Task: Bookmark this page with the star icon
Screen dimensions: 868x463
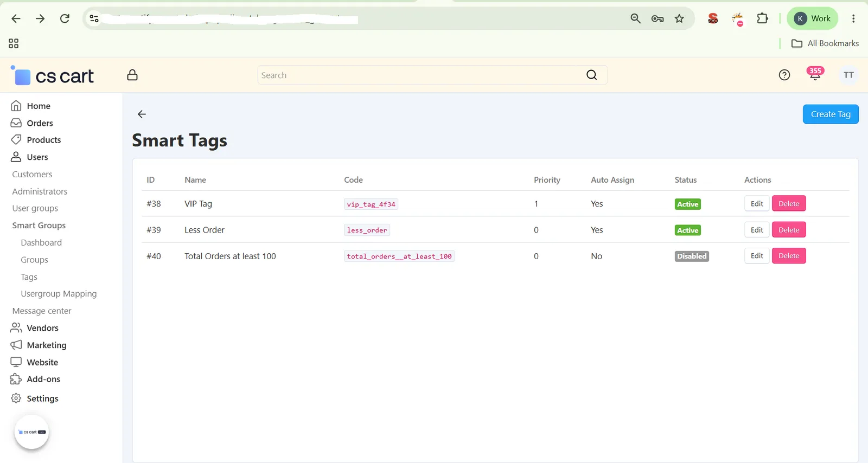Action: coord(679,18)
